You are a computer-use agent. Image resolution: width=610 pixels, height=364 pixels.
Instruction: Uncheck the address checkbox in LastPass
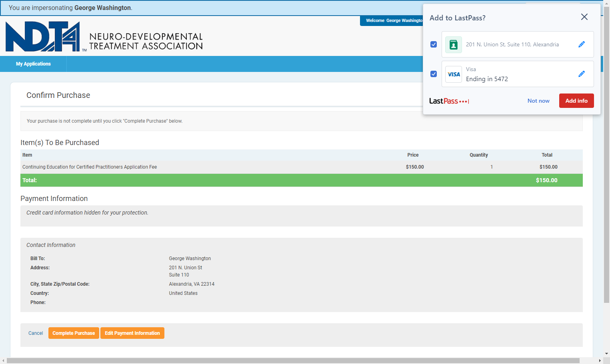tap(434, 44)
